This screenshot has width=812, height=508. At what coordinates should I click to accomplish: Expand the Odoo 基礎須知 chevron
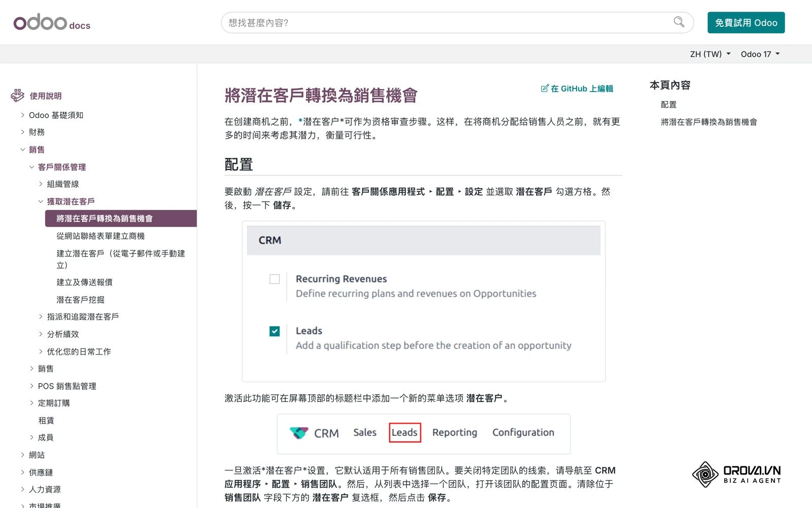pyautogui.click(x=23, y=115)
